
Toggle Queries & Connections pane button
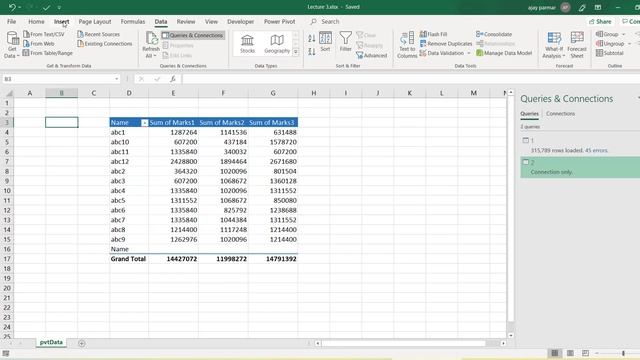[193, 36]
